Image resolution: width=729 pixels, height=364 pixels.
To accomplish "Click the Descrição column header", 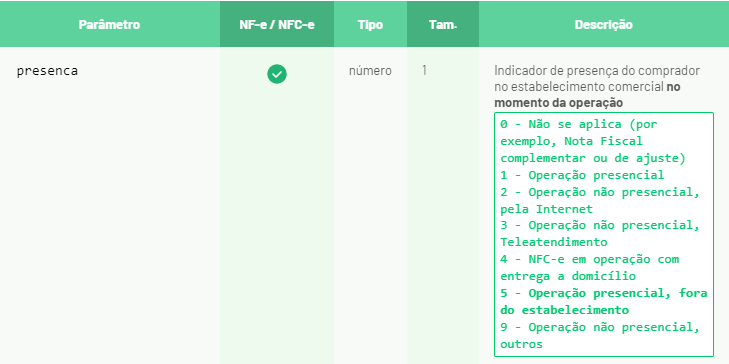I will click(x=603, y=25).
